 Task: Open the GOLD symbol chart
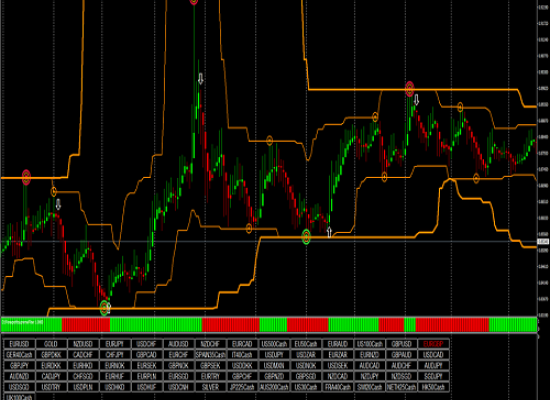pos(51,344)
